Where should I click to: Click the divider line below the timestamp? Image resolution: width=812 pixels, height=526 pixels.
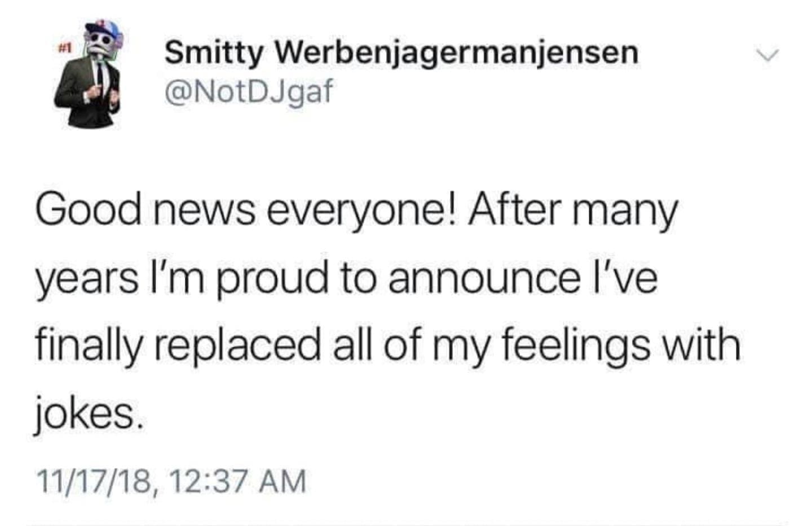point(406,523)
